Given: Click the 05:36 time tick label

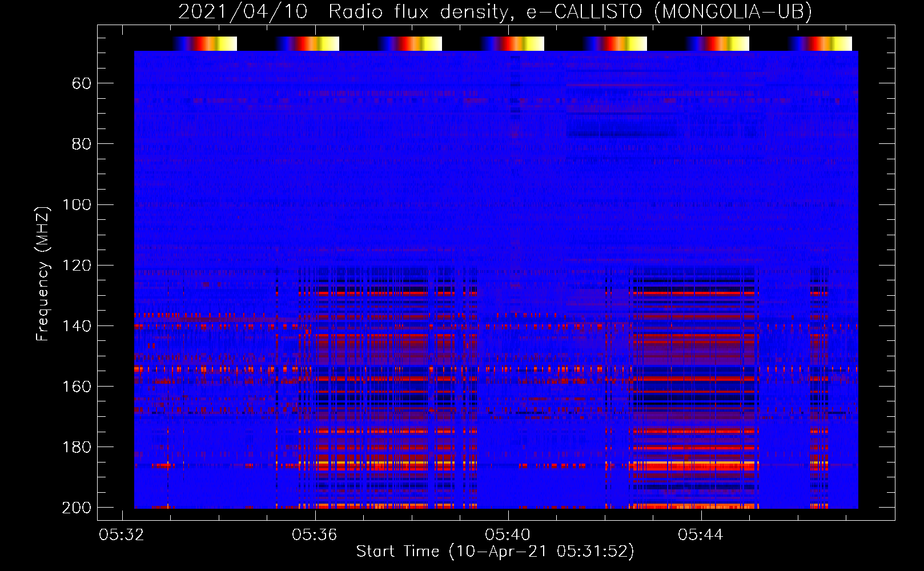Looking at the screenshot, I should tap(315, 535).
